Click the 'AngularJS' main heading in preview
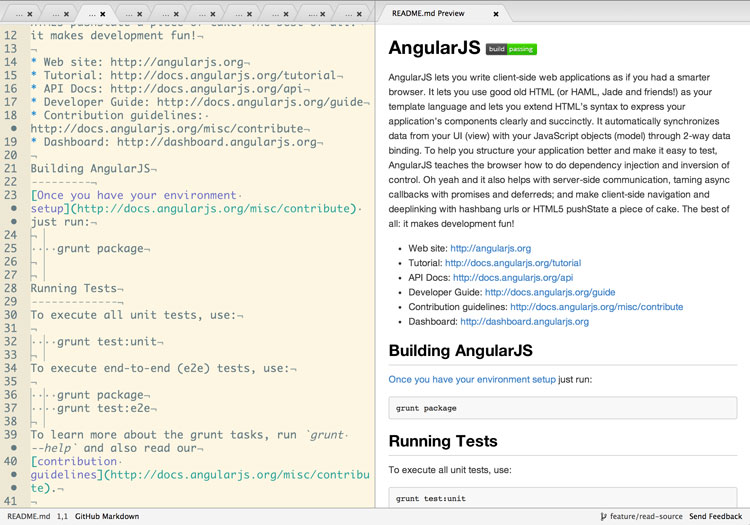 pos(434,48)
